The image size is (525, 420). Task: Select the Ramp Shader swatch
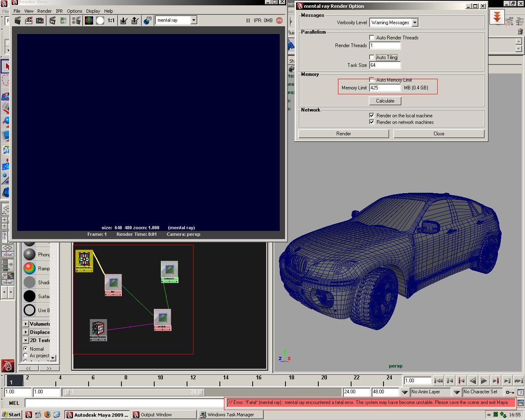point(30,268)
